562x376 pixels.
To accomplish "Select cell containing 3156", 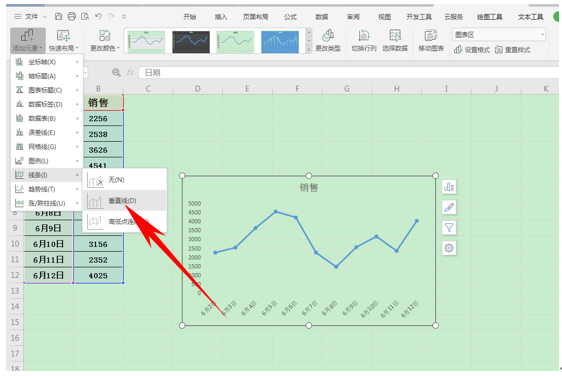I will pos(98,244).
